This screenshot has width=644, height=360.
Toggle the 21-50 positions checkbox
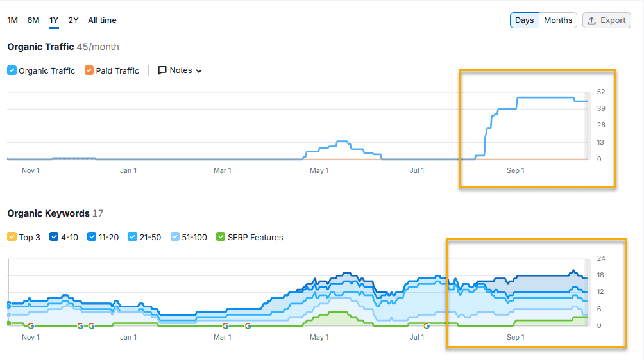click(133, 237)
